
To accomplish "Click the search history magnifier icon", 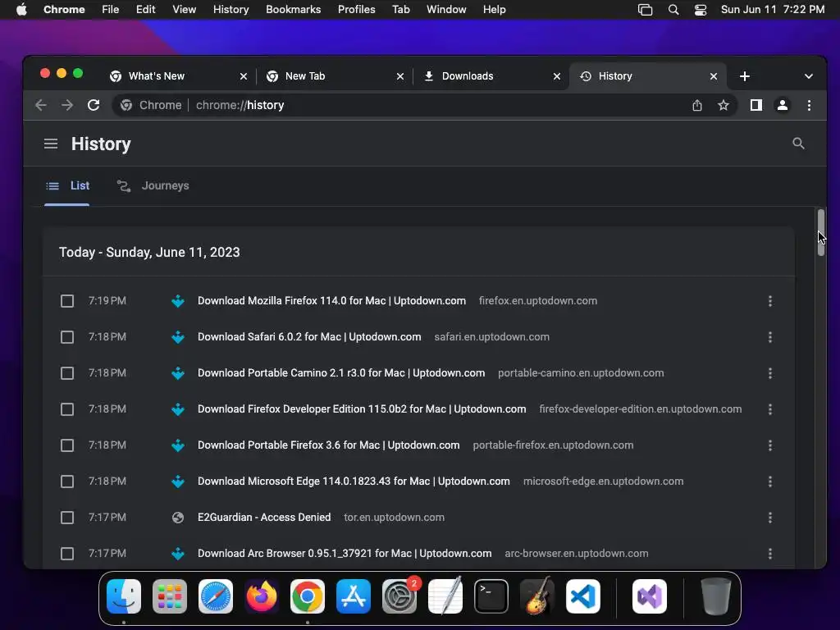I will coord(798,143).
